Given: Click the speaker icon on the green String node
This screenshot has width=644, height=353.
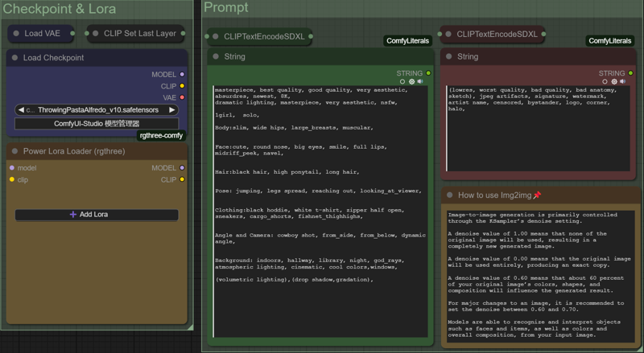Looking at the screenshot, I should [x=420, y=82].
